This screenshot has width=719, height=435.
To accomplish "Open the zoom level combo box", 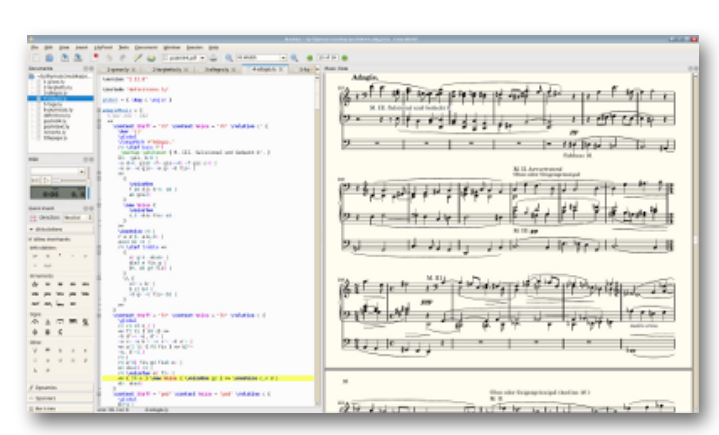I will [261, 58].
